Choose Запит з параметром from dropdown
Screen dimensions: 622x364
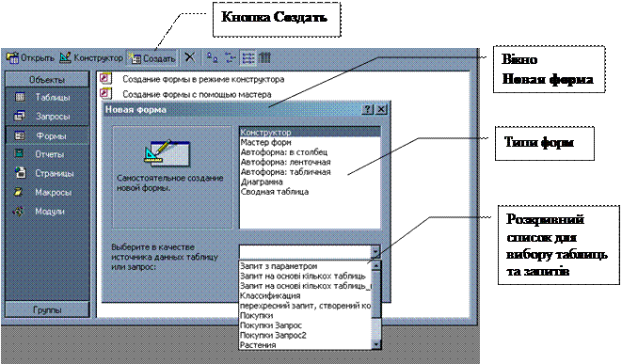point(305,266)
